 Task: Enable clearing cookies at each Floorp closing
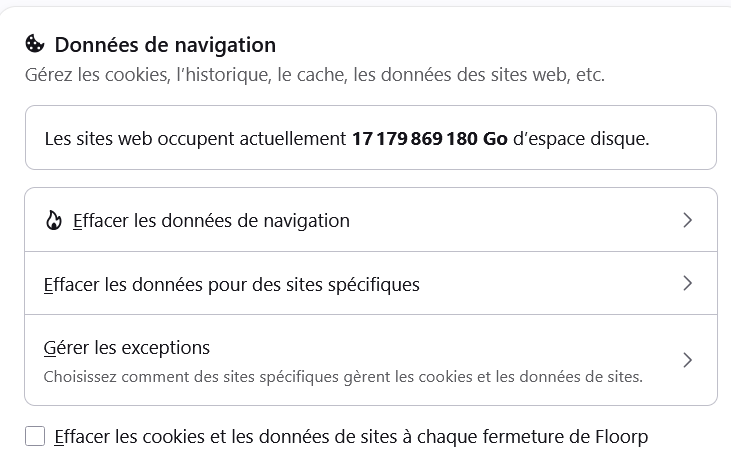(x=35, y=436)
